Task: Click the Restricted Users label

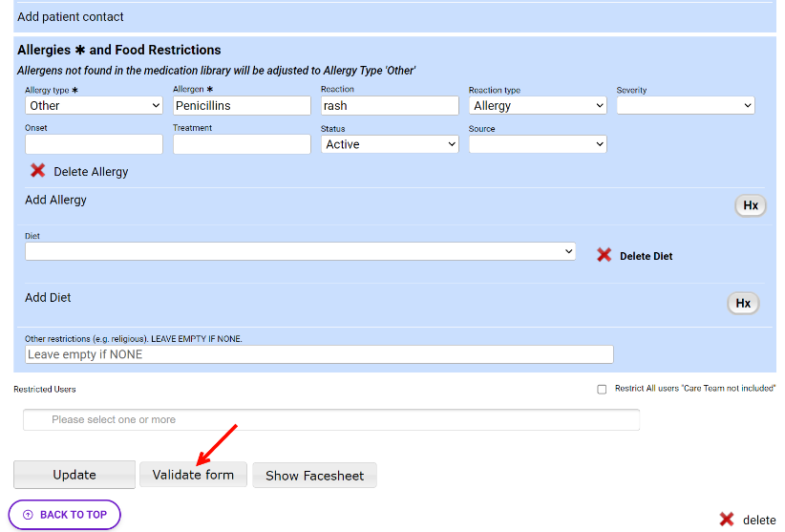Action: [x=45, y=389]
